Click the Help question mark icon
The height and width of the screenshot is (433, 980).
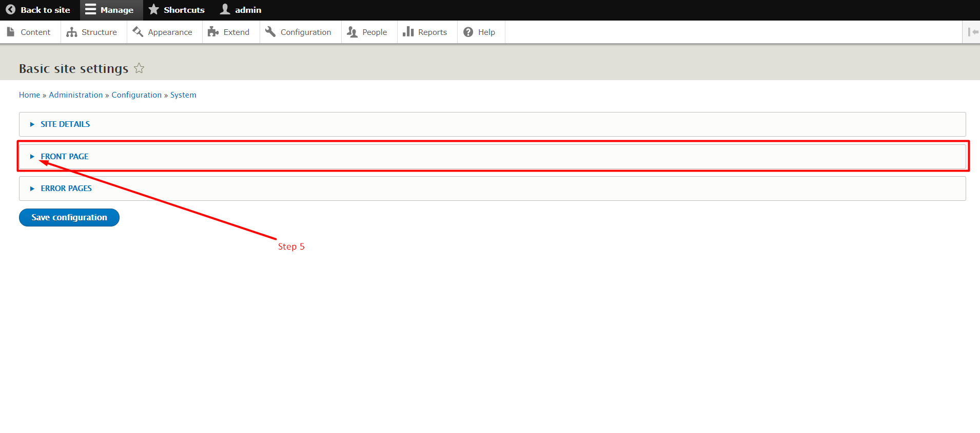point(468,32)
